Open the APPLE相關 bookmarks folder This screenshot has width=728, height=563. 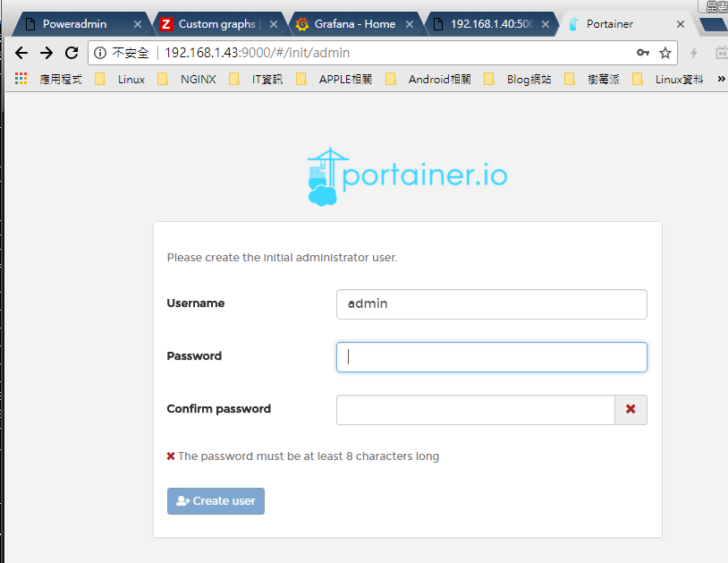[334, 80]
